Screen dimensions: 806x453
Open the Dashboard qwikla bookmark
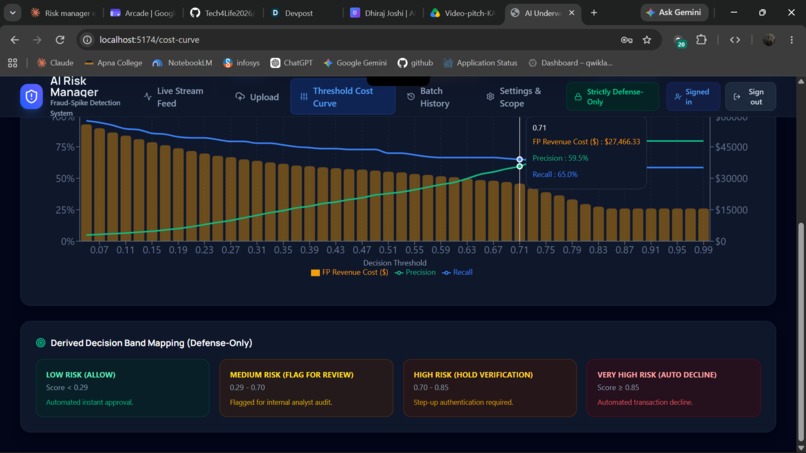[x=570, y=63]
